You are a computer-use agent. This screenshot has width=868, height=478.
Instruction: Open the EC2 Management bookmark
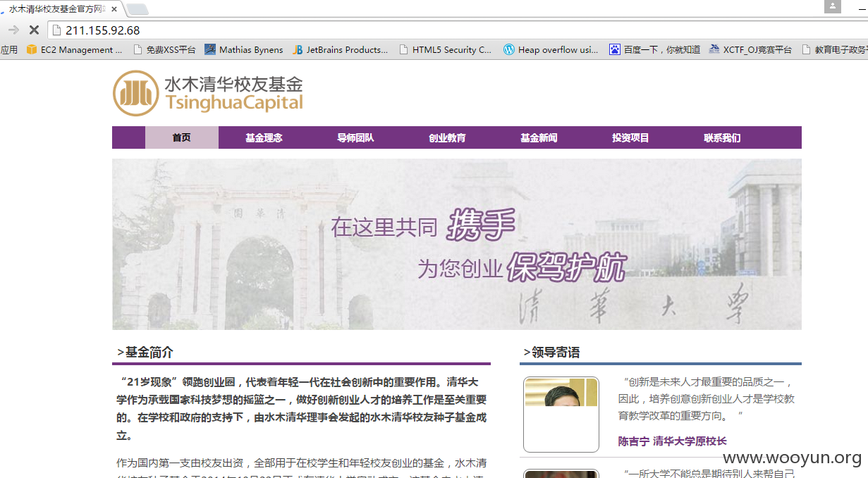74,50
